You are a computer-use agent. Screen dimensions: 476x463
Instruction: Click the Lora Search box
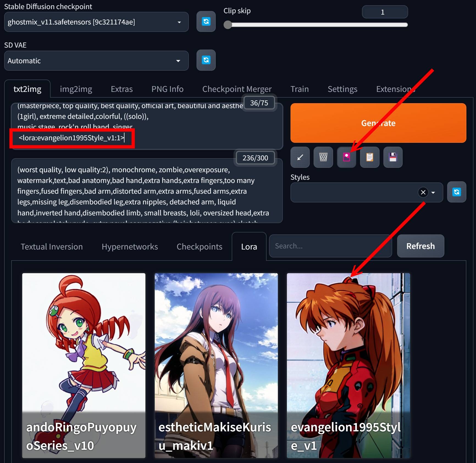click(x=330, y=246)
